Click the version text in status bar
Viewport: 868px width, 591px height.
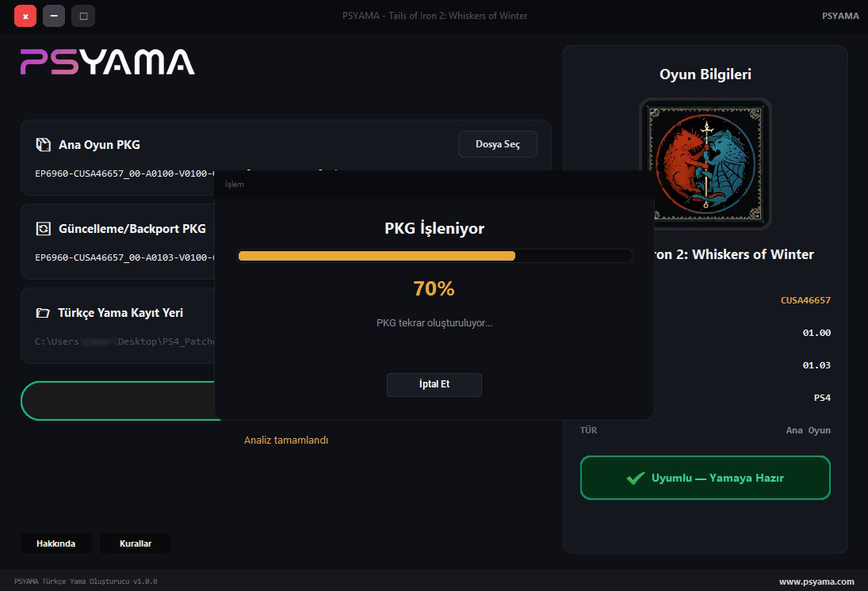point(86,581)
